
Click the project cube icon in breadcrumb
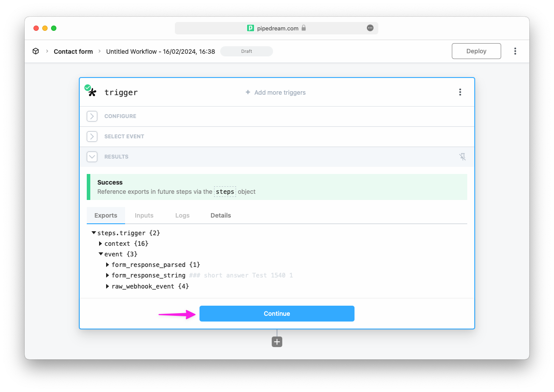(x=36, y=51)
